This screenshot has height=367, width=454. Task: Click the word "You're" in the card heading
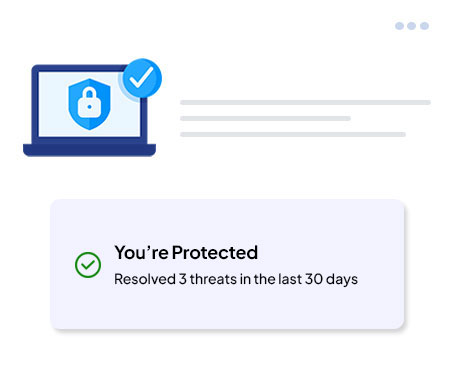[x=141, y=252]
